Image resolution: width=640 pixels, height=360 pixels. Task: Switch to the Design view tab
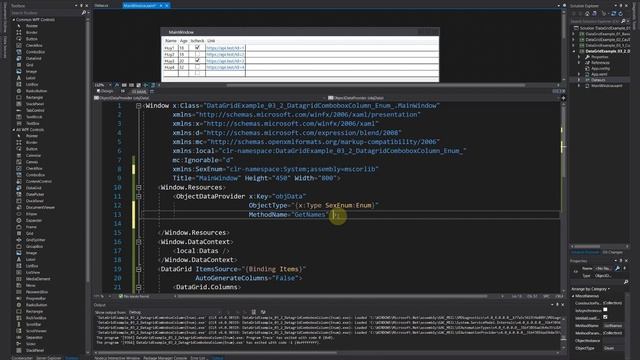point(105,91)
